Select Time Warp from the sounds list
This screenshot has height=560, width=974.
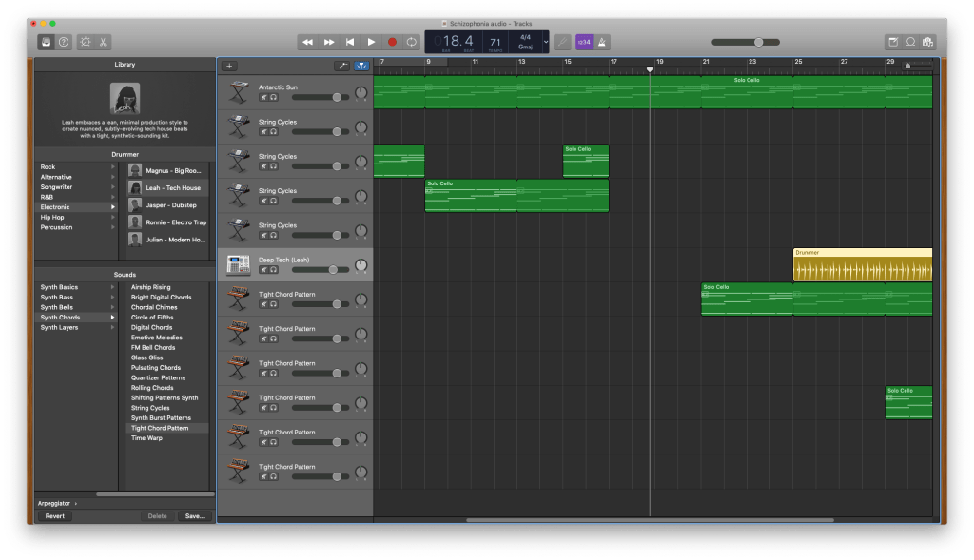tap(146, 438)
